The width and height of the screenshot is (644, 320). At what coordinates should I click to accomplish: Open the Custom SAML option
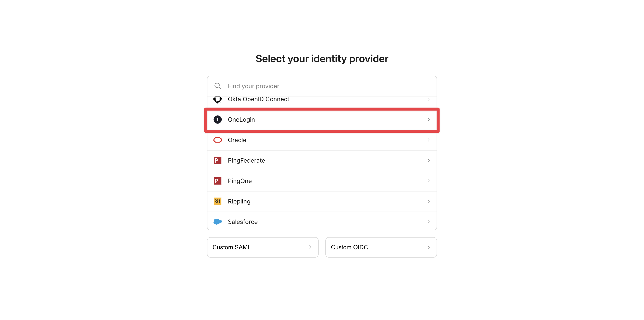tap(263, 247)
